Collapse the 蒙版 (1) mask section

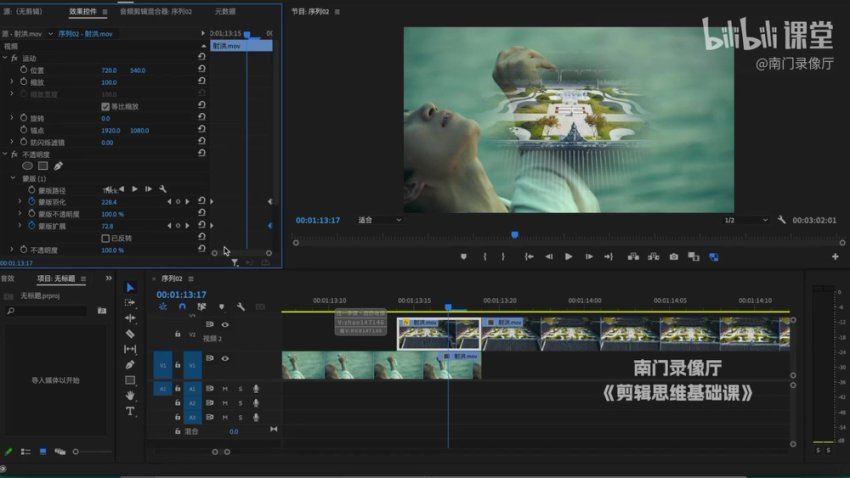tap(13, 178)
